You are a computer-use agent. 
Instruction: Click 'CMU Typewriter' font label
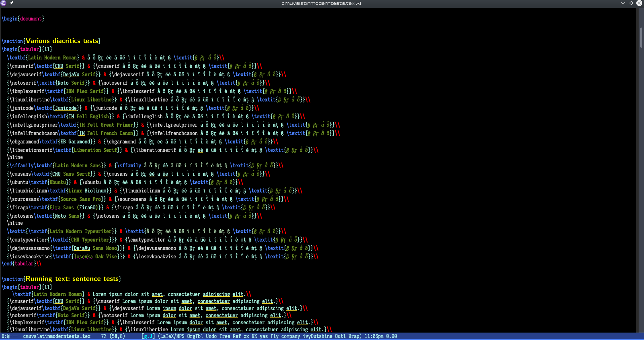[90, 240]
